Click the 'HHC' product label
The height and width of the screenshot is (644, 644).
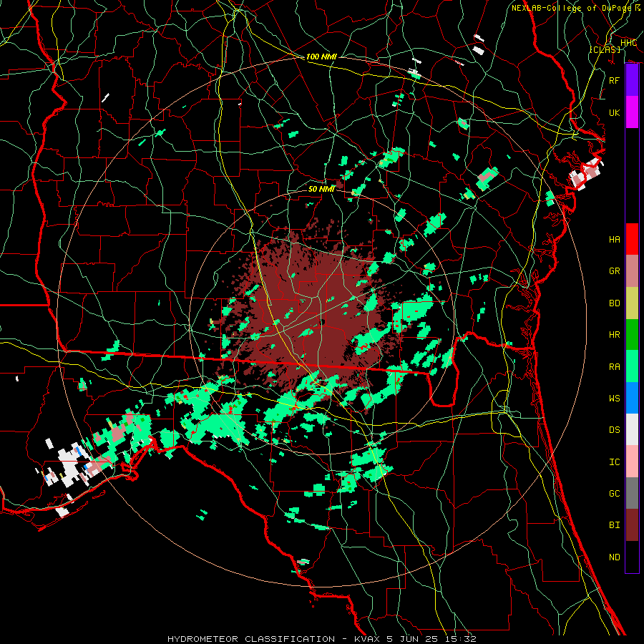[x=628, y=43]
